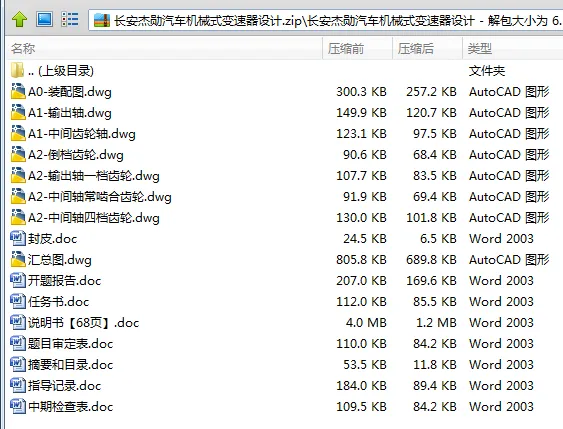Sort by 压缩前 column header
Image resolution: width=563 pixels, height=429 pixels.
pyautogui.click(x=345, y=48)
